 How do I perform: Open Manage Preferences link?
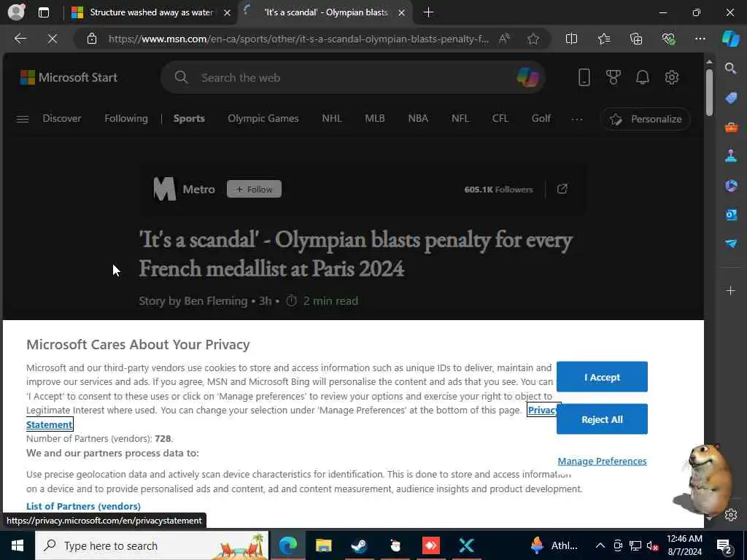(602, 461)
